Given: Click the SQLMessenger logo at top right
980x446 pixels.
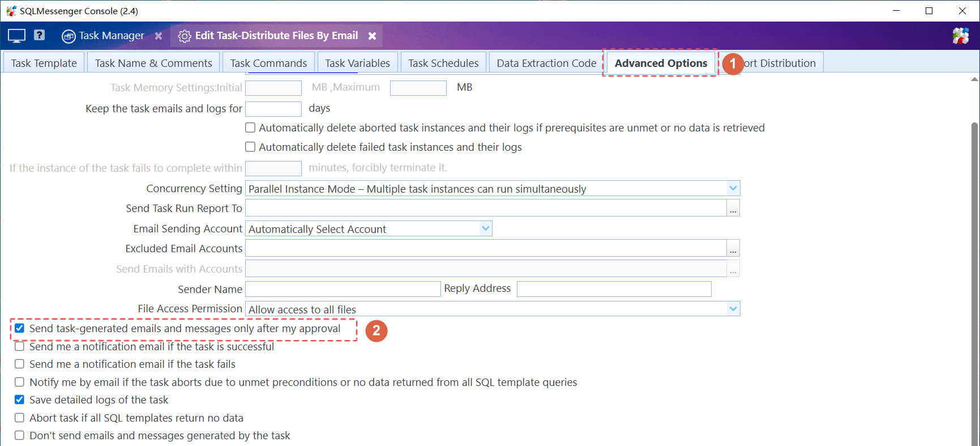Looking at the screenshot, I should point(960,36).
